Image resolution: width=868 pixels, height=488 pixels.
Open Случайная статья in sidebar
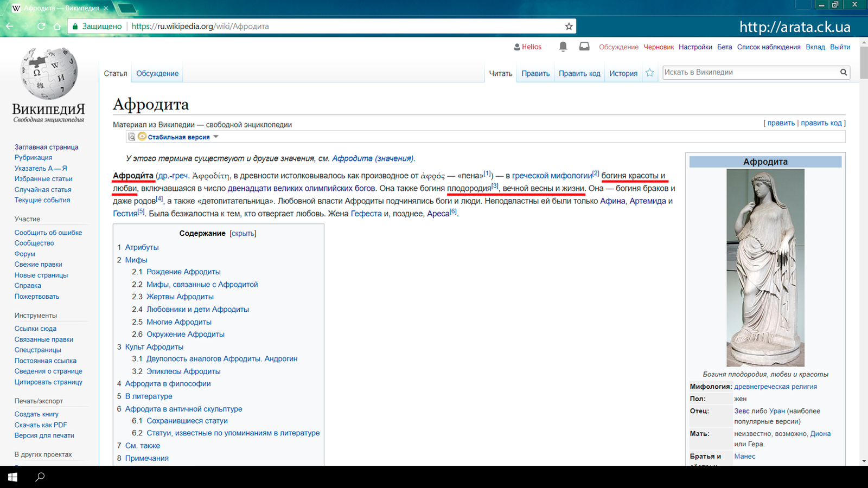pos(43,189)
